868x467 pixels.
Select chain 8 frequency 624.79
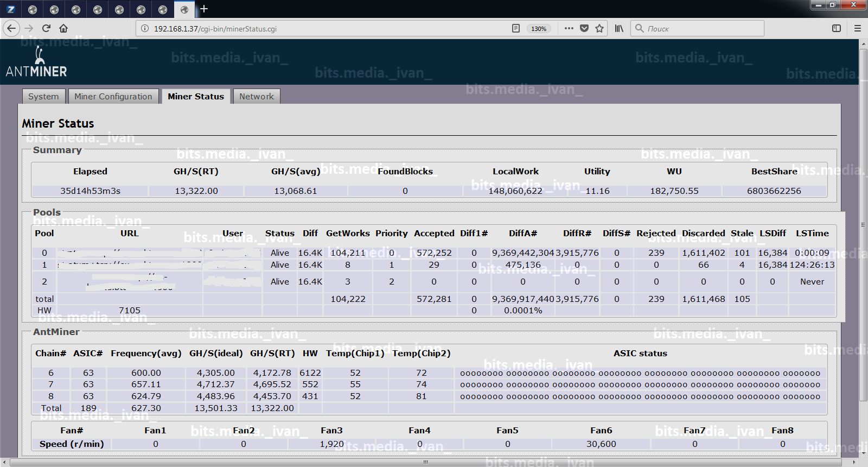pyautogui.click(x=146, y=396)
